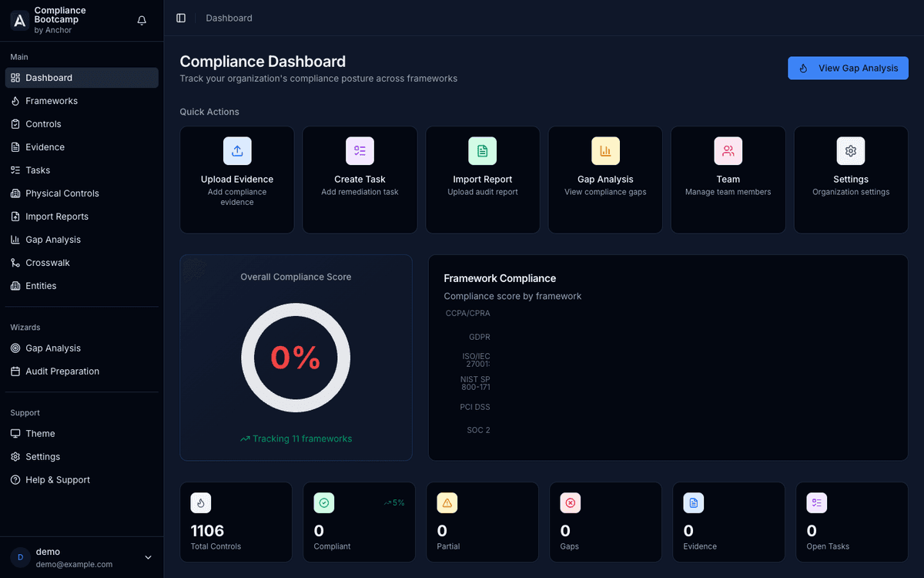Click the Crosswalk branch icon in sidebar
The image size is (924, 578).
15,263
